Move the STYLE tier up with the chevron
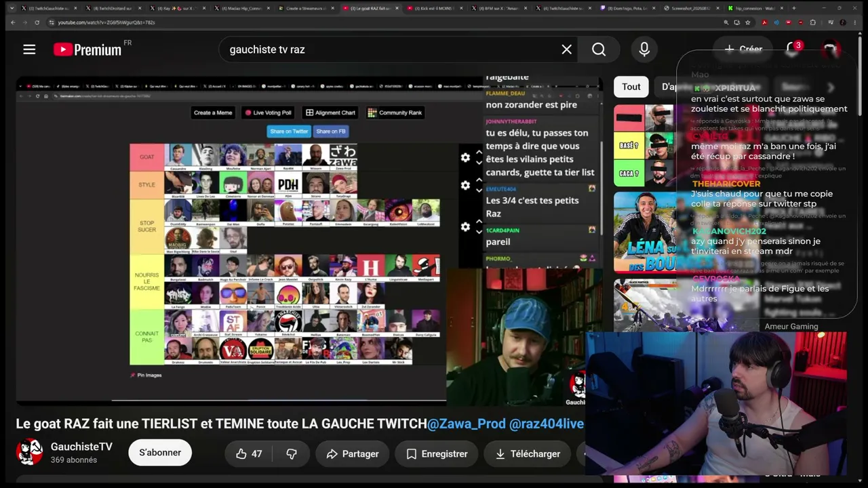Image resolution: width=868 pixels, height=488 pixels. coord(479,180)
